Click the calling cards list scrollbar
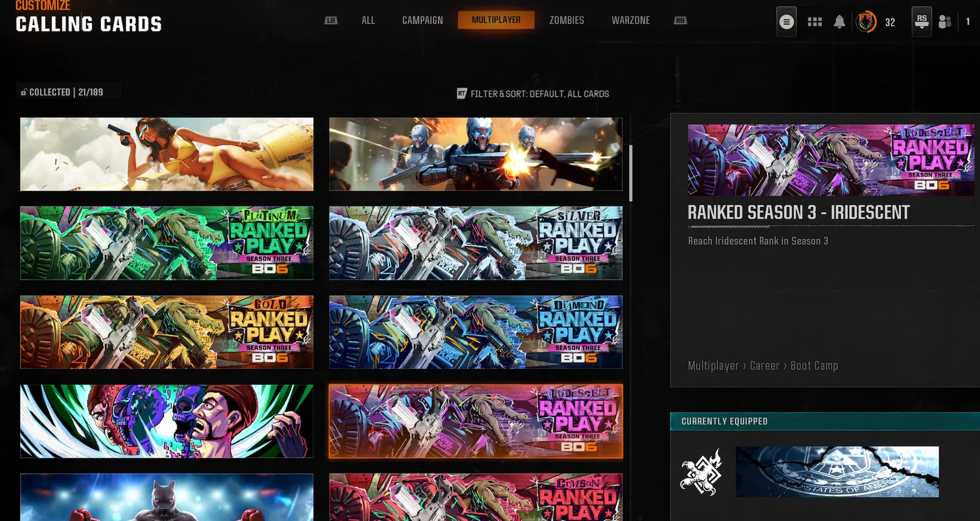This screenshot has width=980, height=521. [630, 173]
